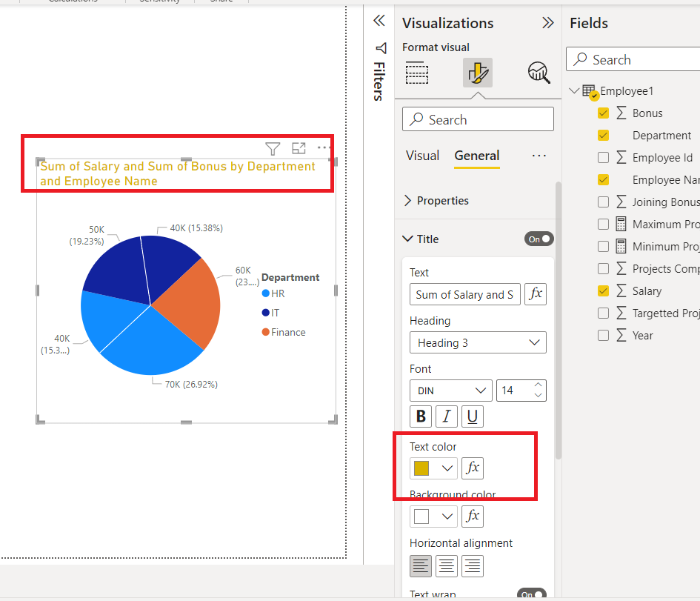
Task: Collapse the Employee1 table tree
Action: tap(574, 90)
